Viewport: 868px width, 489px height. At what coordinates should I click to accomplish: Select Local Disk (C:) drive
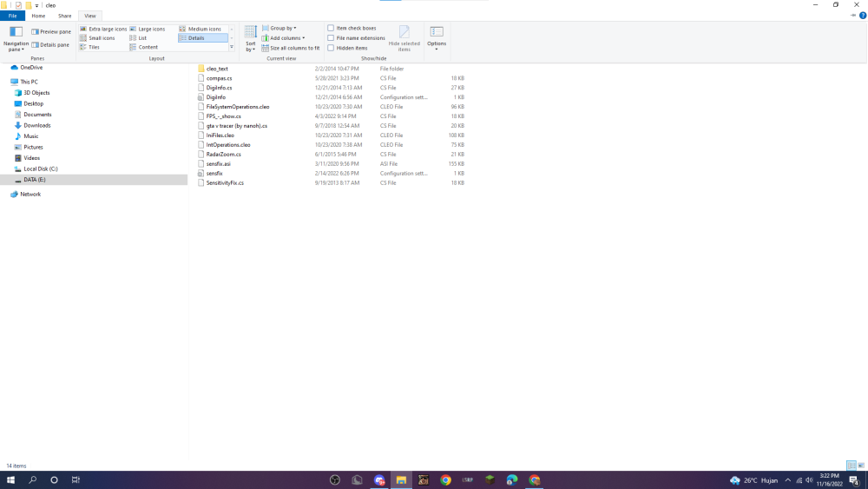tap(41, 169)
